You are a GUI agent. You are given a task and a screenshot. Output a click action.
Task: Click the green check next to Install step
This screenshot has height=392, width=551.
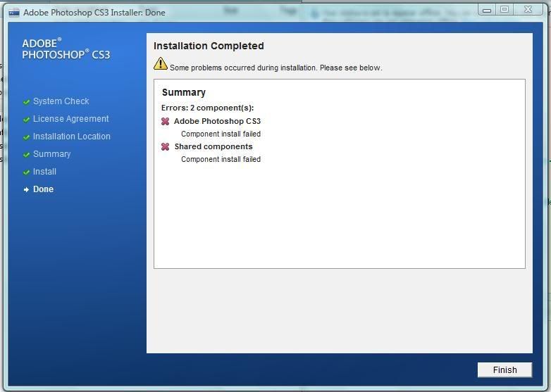tap(26, 172)
